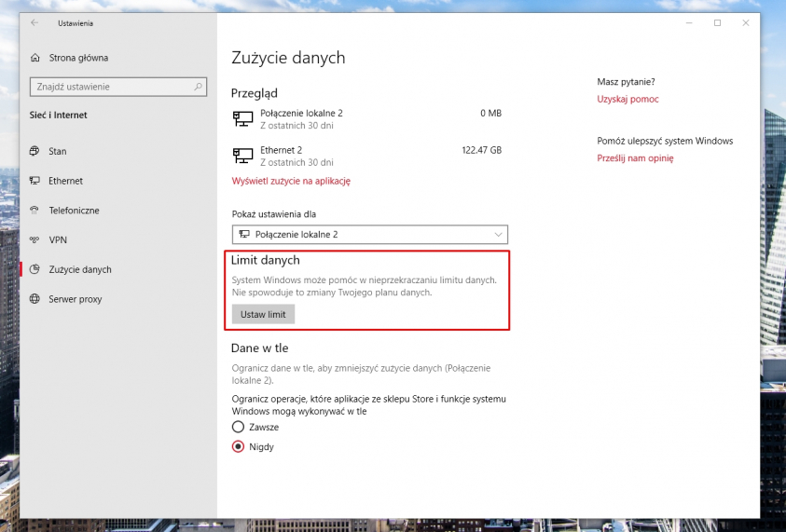Select the Nigdy radio button
This screenshot has height=532, width=786.
click(238, 446)
